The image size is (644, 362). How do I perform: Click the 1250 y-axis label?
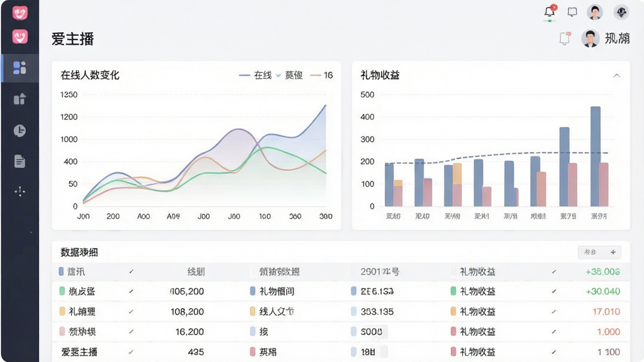pos(69,95)
